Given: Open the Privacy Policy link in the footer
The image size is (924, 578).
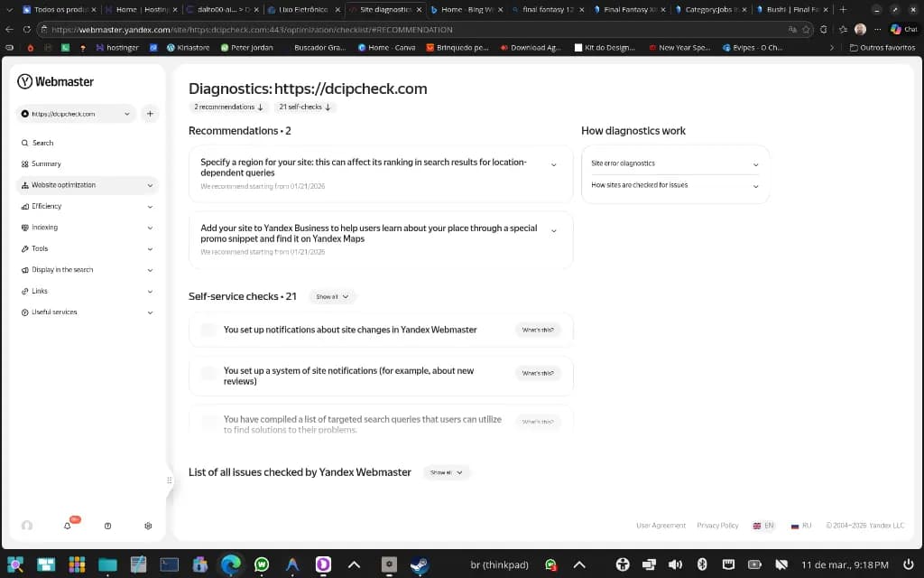Looking at the screenshot, I should (x=717, y=526).
